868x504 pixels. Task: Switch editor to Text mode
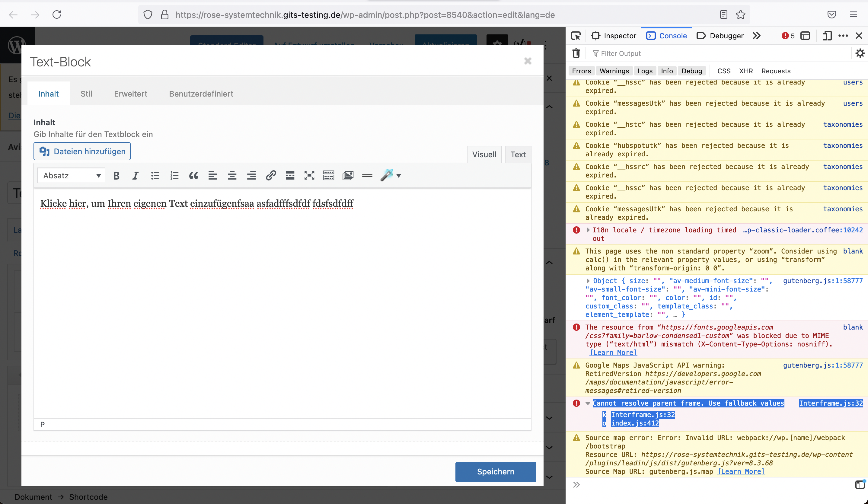518,154
